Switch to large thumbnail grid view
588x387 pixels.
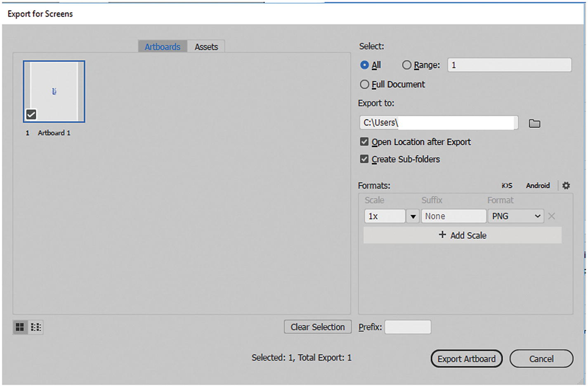tap(20, 327)
